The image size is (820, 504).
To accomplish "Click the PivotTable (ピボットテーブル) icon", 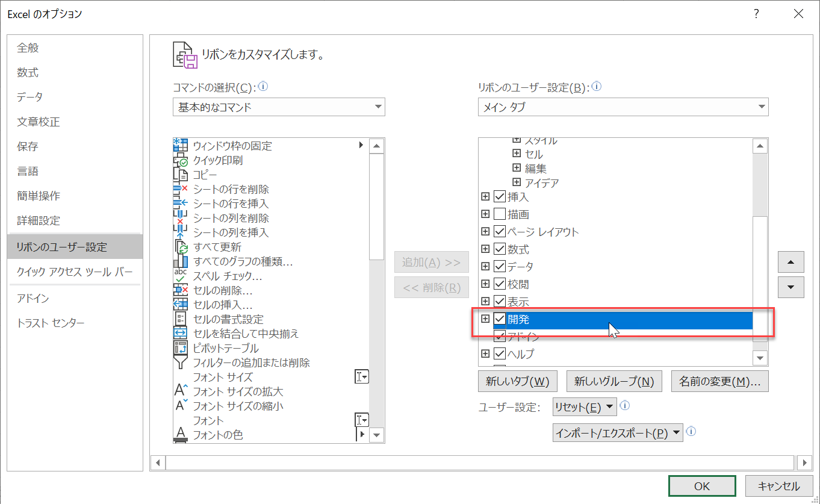I will click(181, 348).
